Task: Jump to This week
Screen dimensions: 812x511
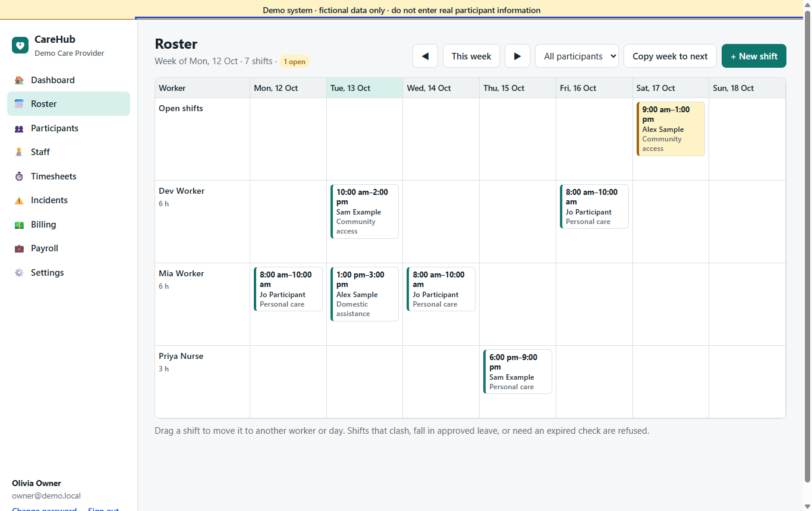Action: (x=471, y=56)
